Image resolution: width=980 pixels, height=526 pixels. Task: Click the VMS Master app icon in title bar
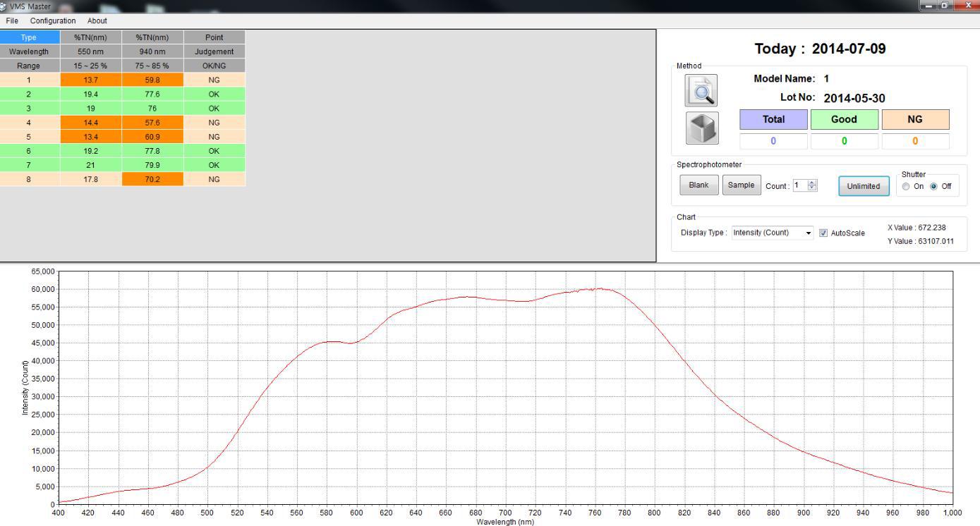4,6
